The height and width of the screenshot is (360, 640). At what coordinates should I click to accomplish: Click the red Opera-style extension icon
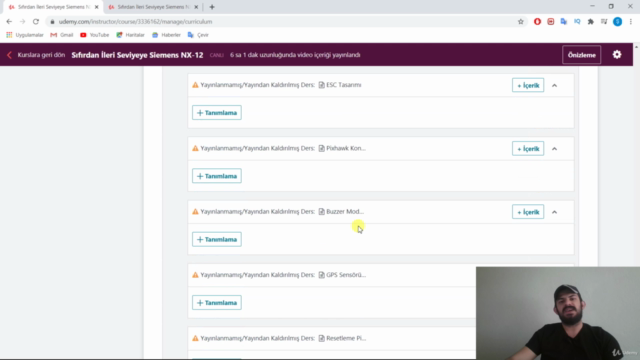(x=537, y=22)
